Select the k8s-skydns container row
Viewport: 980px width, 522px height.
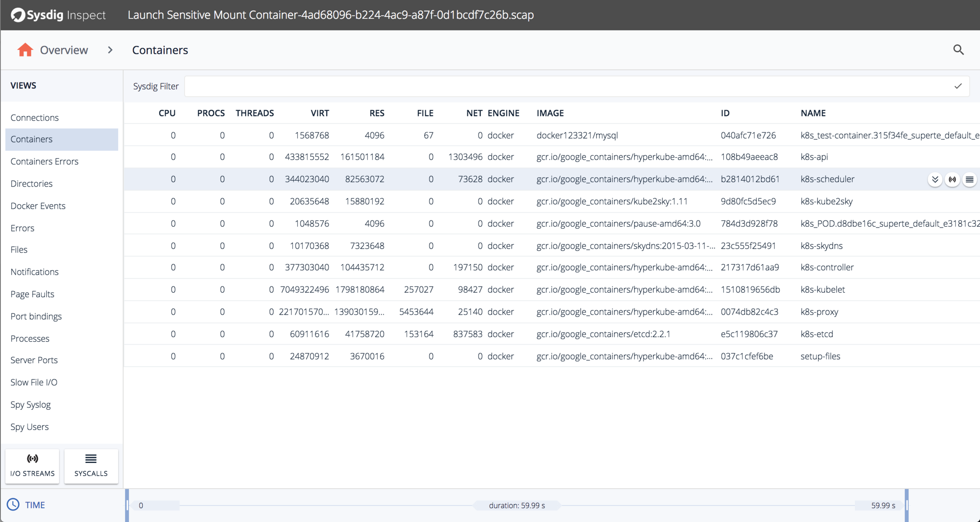tap(552, 246)
